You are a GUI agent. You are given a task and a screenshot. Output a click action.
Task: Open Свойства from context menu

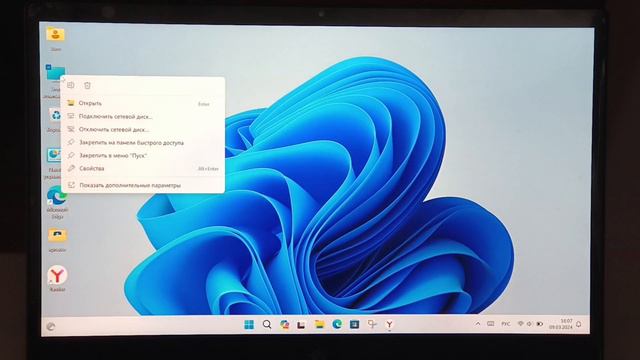[x=142, y=168]
